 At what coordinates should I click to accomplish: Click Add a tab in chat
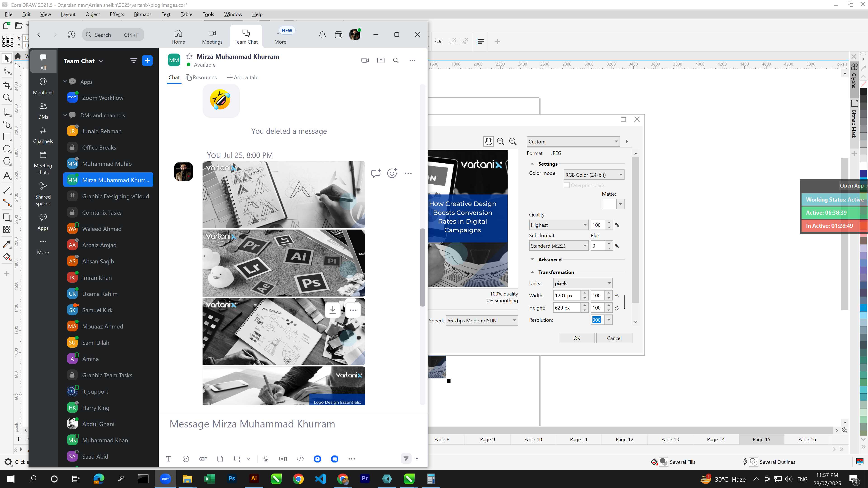tap(242, 77)
